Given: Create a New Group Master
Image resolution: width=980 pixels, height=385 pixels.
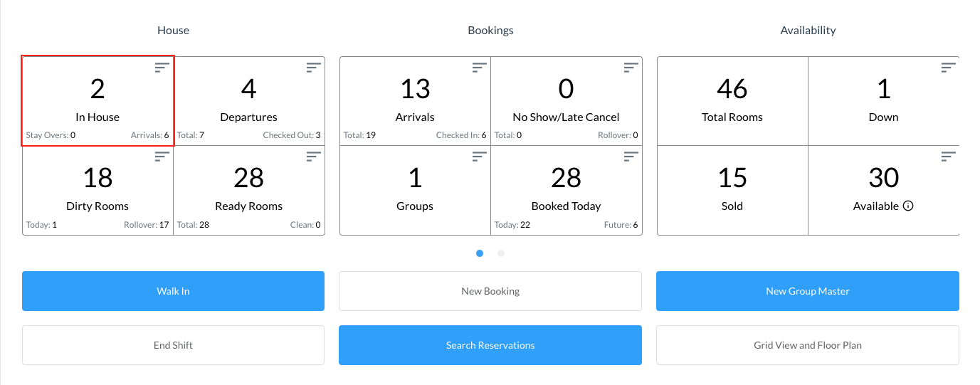Looking at the screenshot, I should pos(807,291).
